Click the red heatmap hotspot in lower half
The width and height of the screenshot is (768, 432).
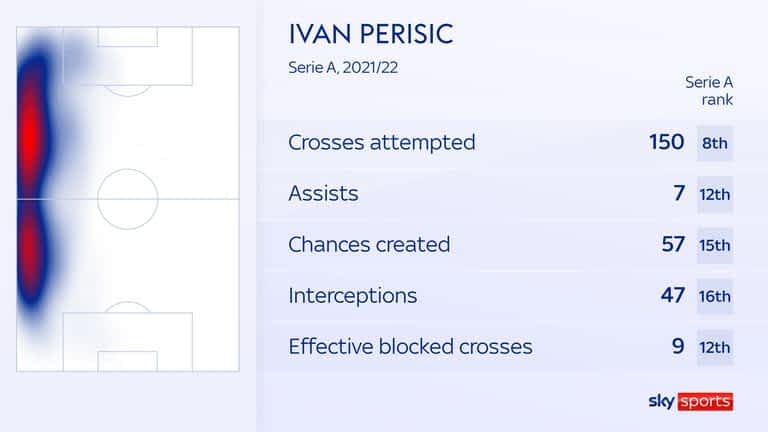click(30, 250)
